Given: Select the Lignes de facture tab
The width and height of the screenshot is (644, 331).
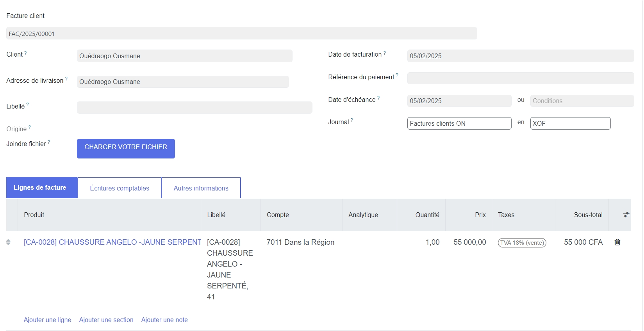Looking at the screenshot, I should point(40,188).
